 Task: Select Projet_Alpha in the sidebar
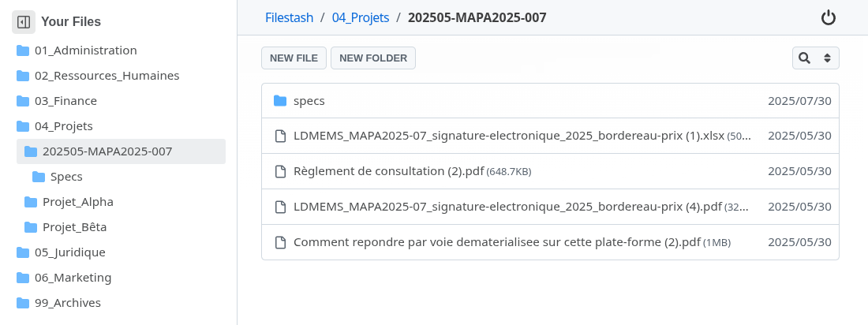(x=77, y=202)
